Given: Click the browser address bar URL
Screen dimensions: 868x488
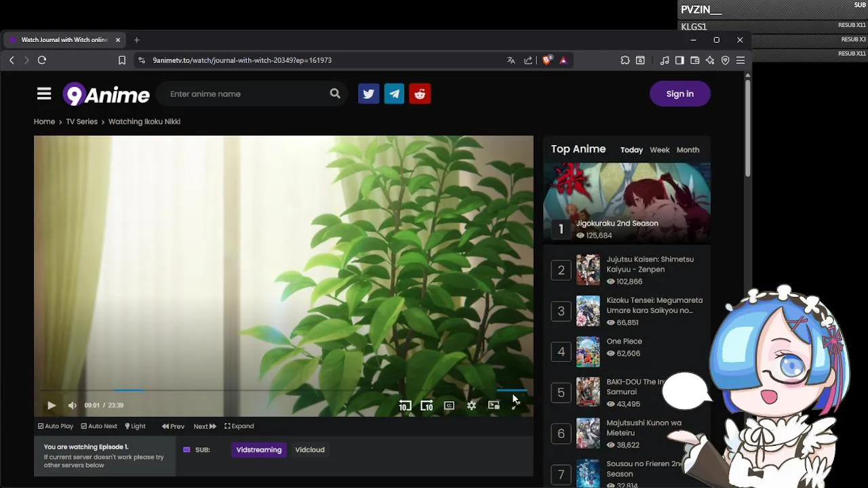Looking at the screenshot, I should (242, 60).
